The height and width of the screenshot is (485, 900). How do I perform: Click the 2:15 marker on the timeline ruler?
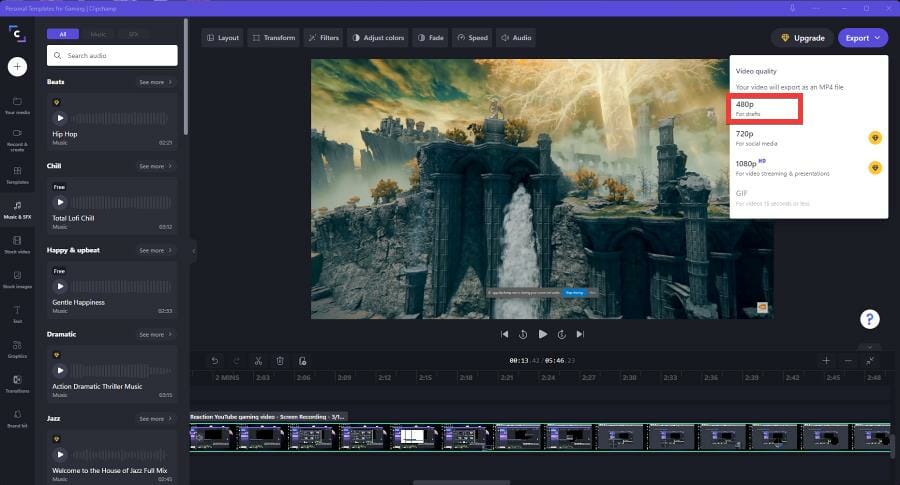click(x=425, y=378)
